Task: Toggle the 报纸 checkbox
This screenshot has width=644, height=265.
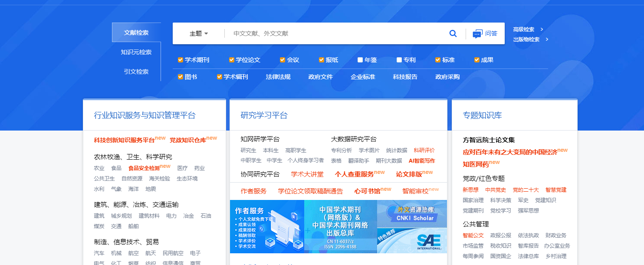Action: tap(322, 60)
